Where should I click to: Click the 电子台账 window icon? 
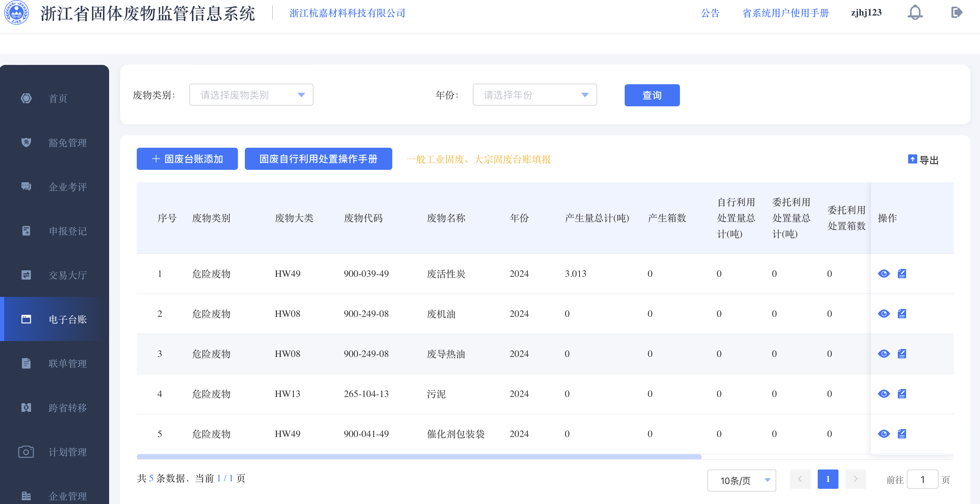click(26, 319)
